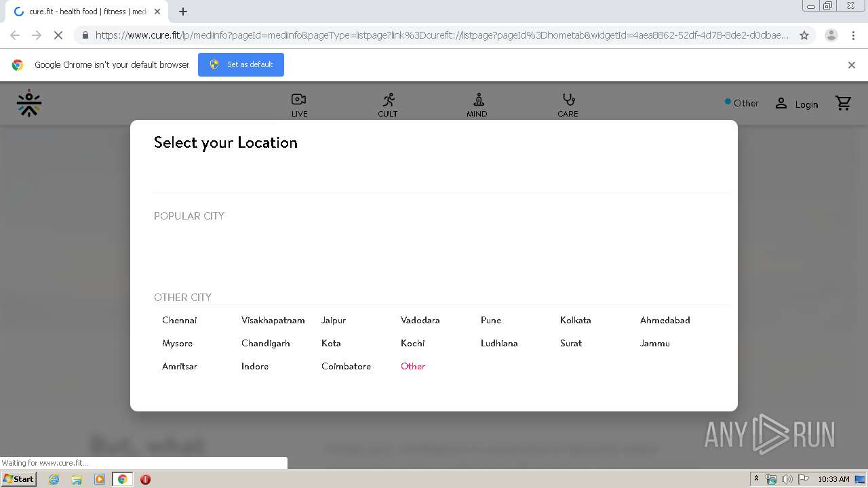Open the network icon in tray
The height and width of the screenshot is (488, 868).
[771, 479]
